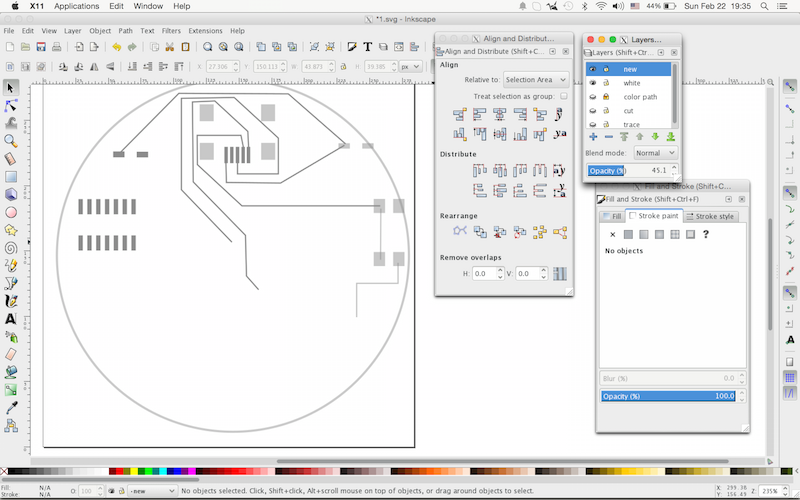The height and width of the screenshot is (500, 800).
Task: Open the zoom percentage stepper
Action: (x=784, y=491)
